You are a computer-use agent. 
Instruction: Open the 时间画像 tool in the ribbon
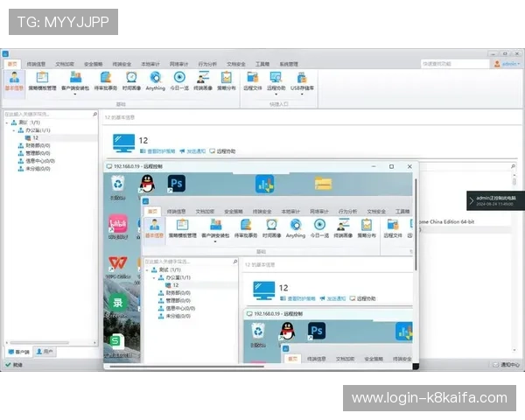pyautogui.click(x=132, y=80)
